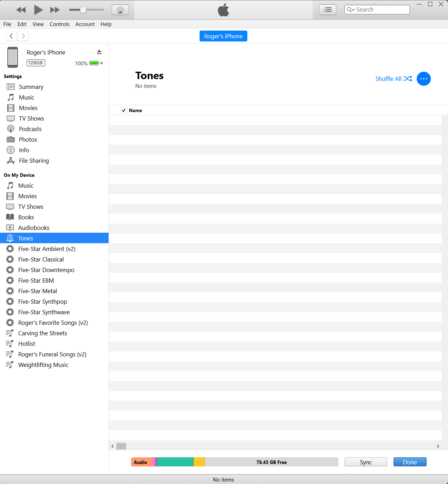
Task: Expand the search options dropdown magnifier
Action: [x=350, y=10]
